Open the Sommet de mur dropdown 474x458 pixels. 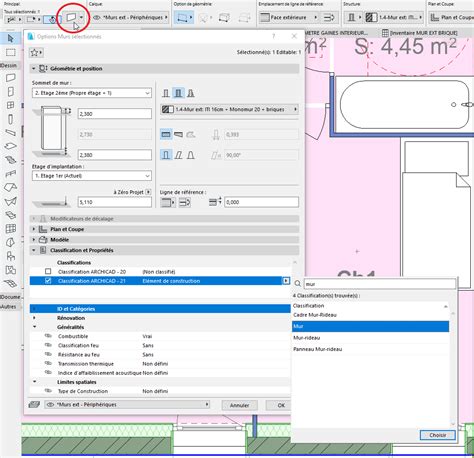coord(92,93)
